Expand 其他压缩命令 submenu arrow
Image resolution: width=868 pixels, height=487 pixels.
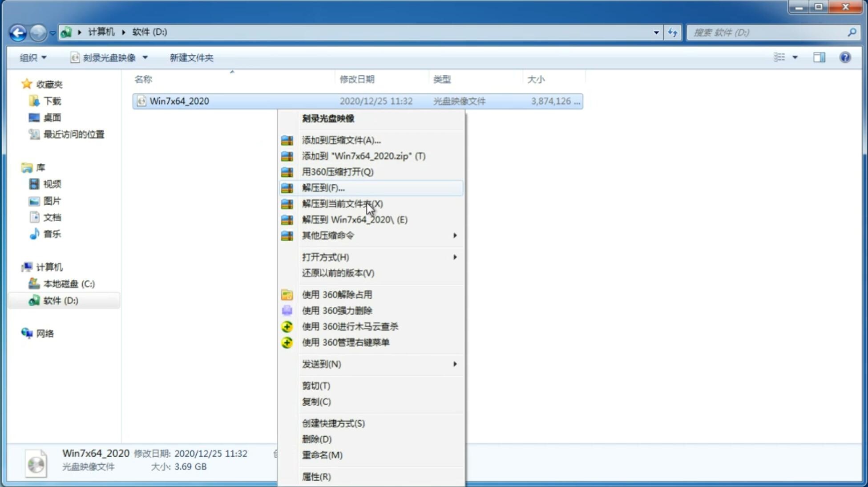click(455, 235)
